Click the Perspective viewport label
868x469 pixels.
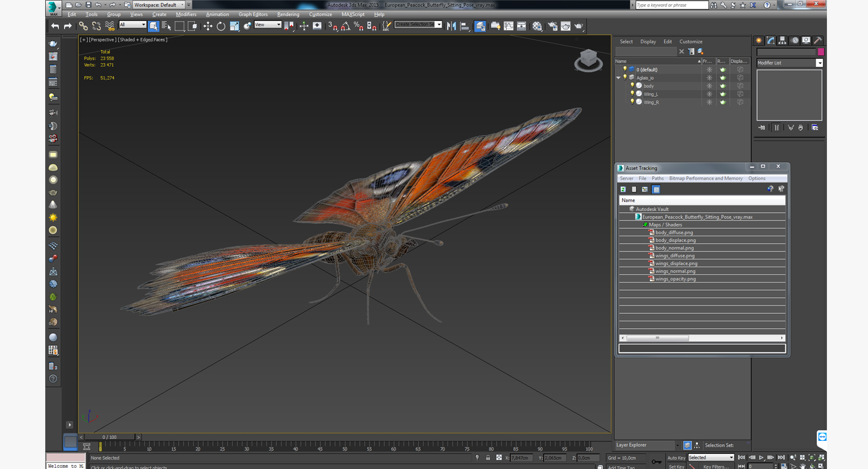coord(102,40)
